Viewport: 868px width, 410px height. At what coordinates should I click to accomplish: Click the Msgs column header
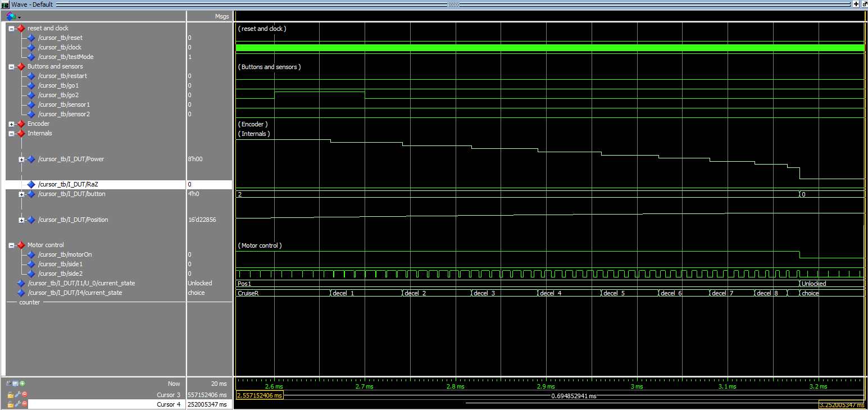[222, 16]
